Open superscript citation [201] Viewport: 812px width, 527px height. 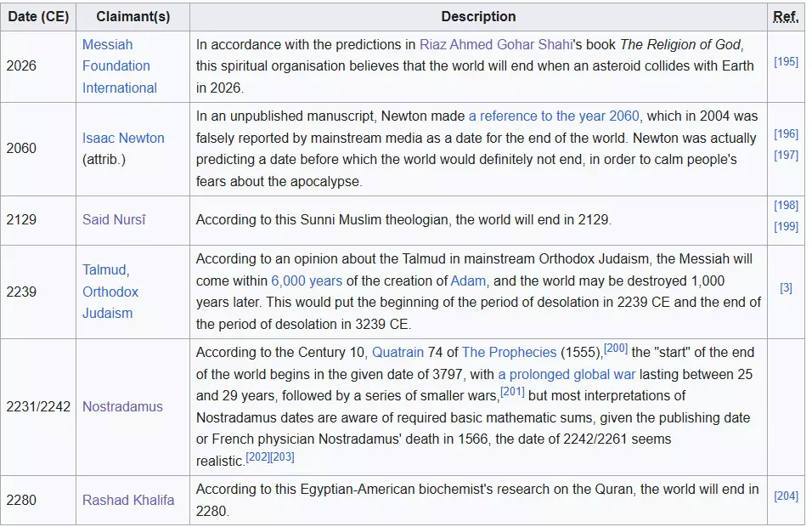[513, 392]
